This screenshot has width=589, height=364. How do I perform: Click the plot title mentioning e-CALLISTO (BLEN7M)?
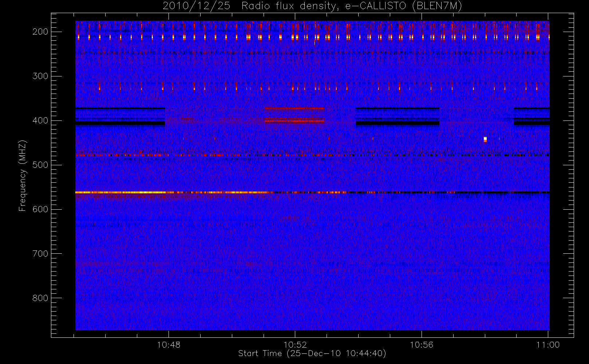tap(312, 6)
